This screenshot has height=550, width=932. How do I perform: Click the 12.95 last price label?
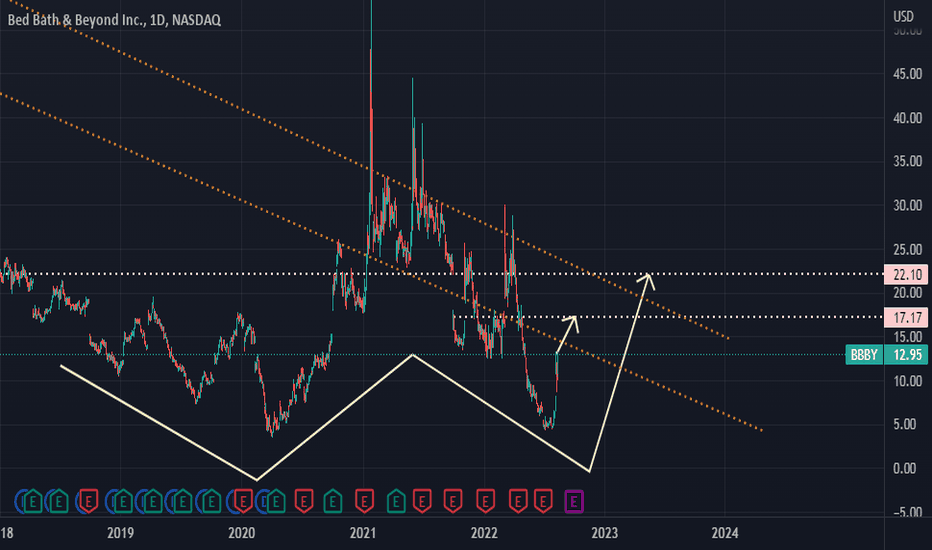coord(906,355)
